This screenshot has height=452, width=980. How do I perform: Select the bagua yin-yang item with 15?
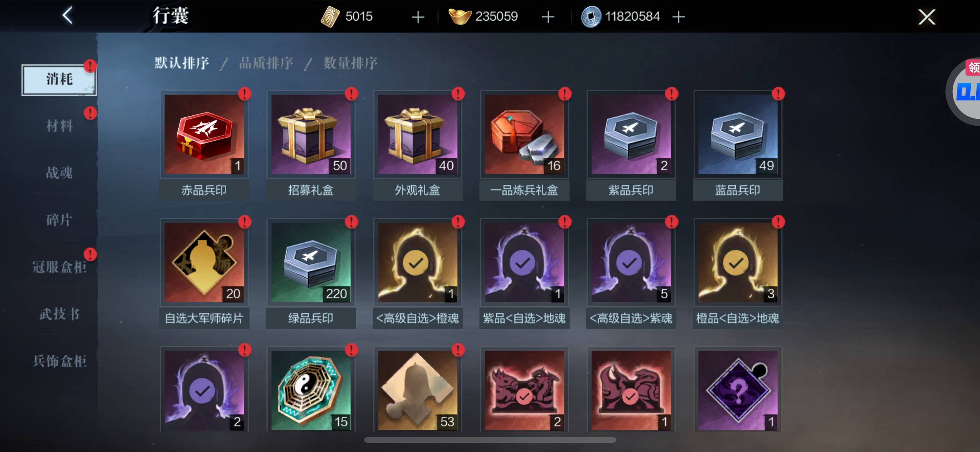click(x=311, y=390)
